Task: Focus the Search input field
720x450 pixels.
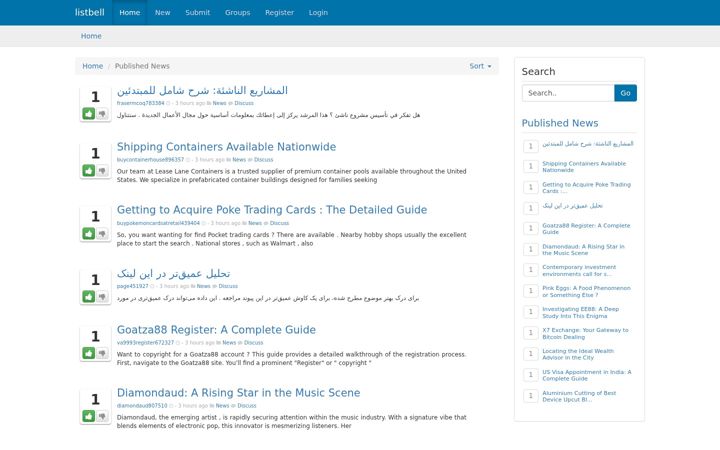Action: (568, 93)
